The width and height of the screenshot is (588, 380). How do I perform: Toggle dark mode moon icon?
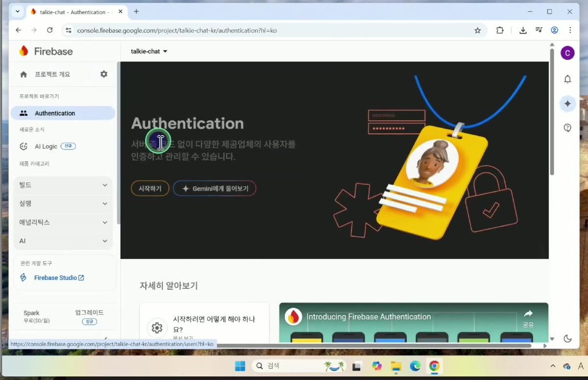coord(567,338)
